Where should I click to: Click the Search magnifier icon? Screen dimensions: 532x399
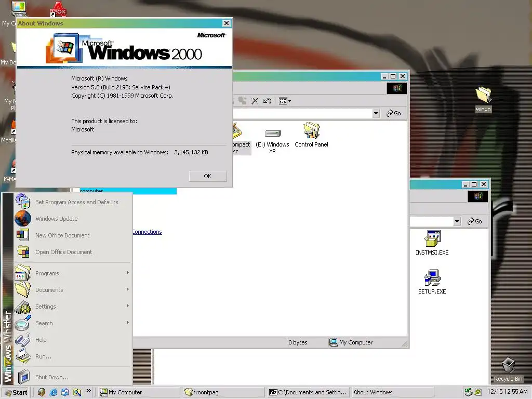coord(23,323)
